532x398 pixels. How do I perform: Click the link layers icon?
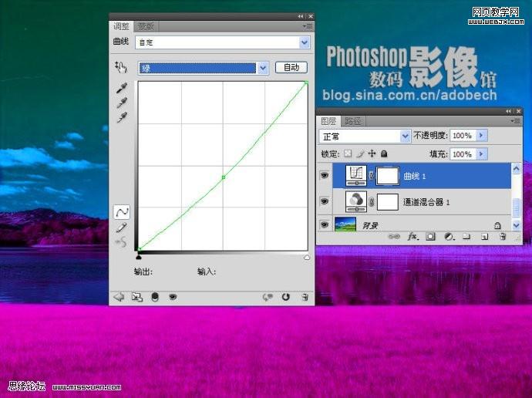393,237
